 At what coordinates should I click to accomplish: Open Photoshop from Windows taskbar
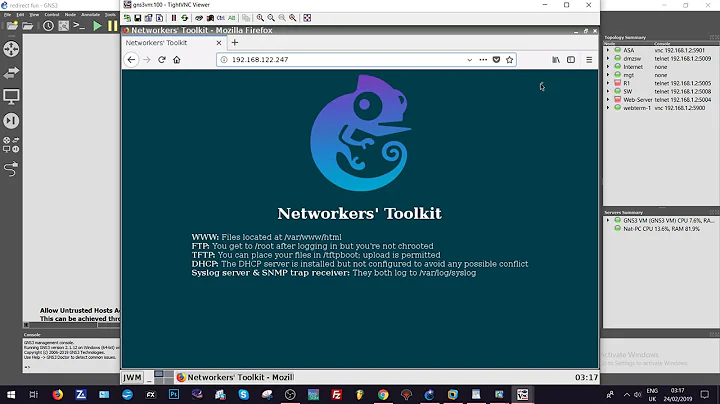(x=174, y=394)
